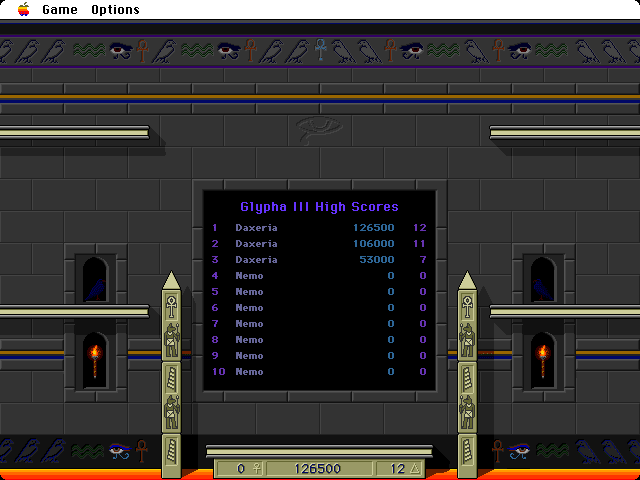The image size is (640, 480).
Task: Select the "Nemo" name at rank 5
Action: pyautogui.click(x=249, y=291)
